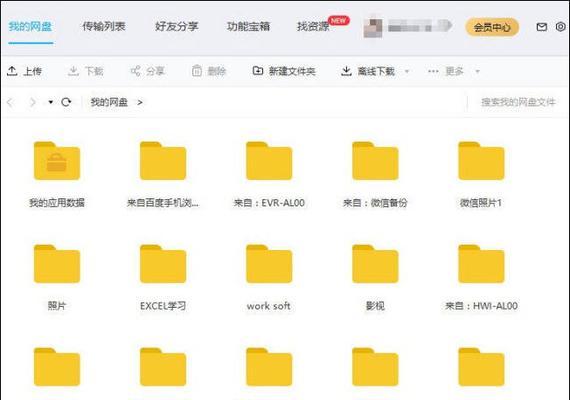Click the 删除 delete button

(209, 71)
